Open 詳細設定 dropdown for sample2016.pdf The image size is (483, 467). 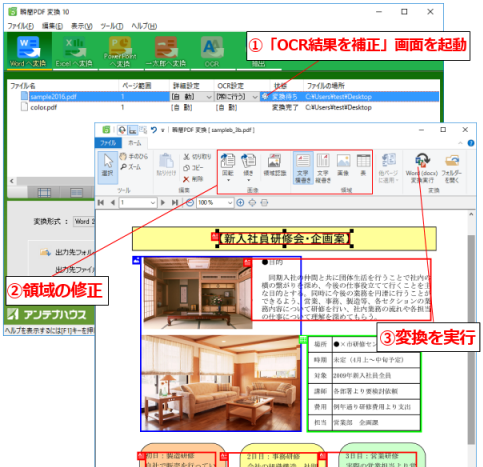[x=209, y=97]
